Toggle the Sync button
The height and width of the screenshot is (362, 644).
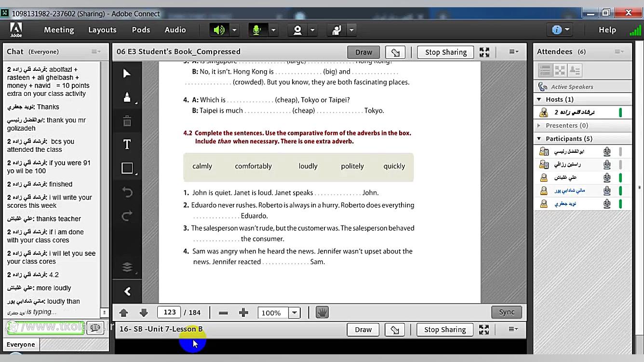pos(507,312)
